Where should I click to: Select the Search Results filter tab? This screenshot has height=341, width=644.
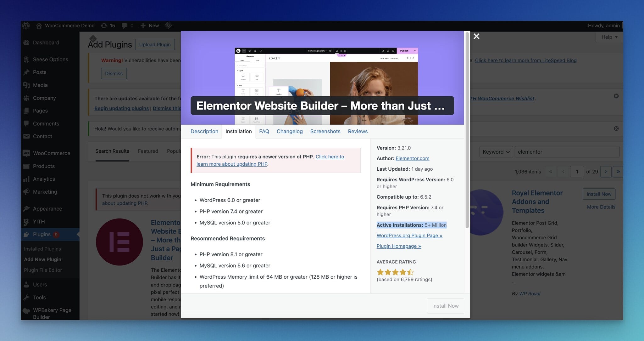[112, 151]
